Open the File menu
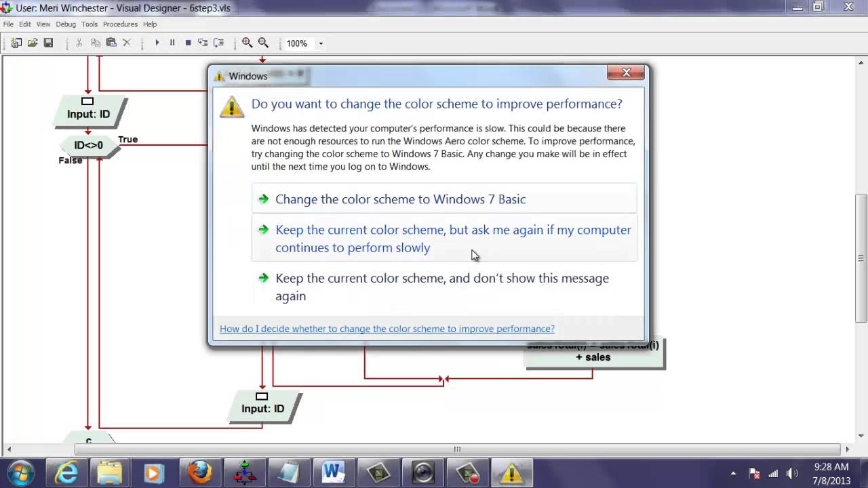868x488 pixels. (8, 24)
